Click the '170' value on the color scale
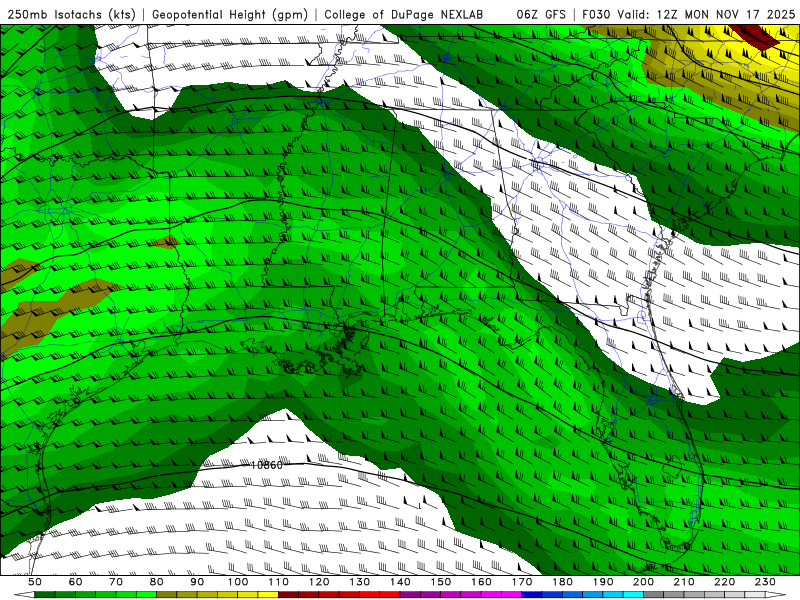This screenshot has height=600, width=800. (522, 582)
